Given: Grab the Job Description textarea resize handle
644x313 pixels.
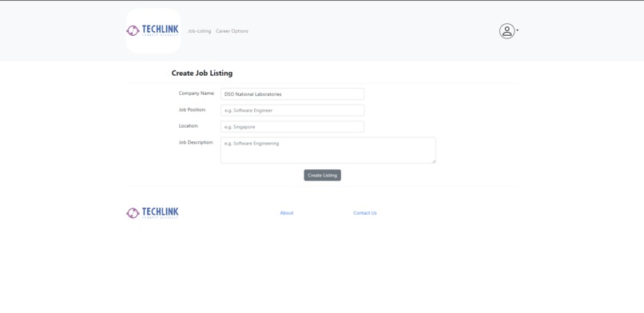Looking at the screenshot, I should tap(433, 161).
